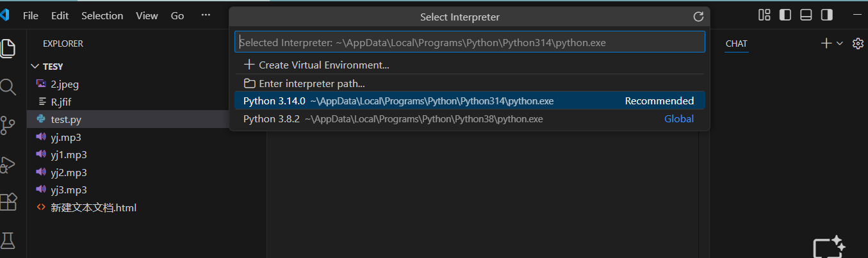
Task: Open the overflow menu with three dots
Action: tap(206, 15)
